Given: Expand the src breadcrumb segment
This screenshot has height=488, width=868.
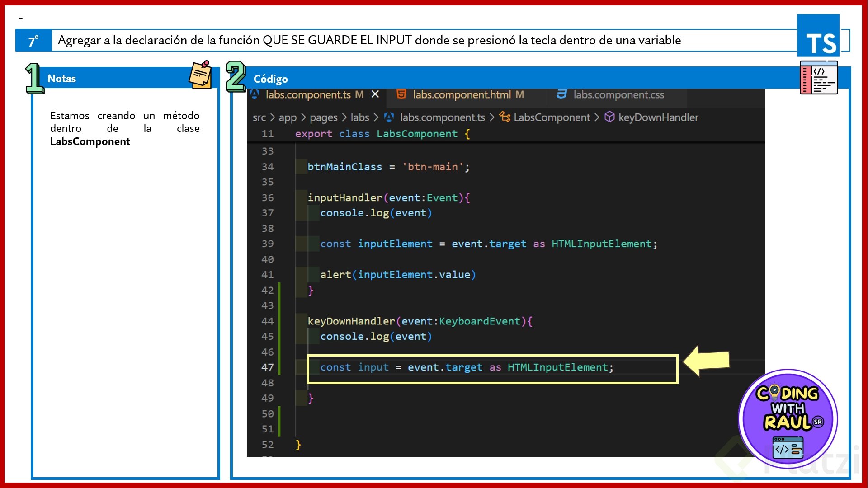Looking at the screenshot, I should [x=259, y=117].
